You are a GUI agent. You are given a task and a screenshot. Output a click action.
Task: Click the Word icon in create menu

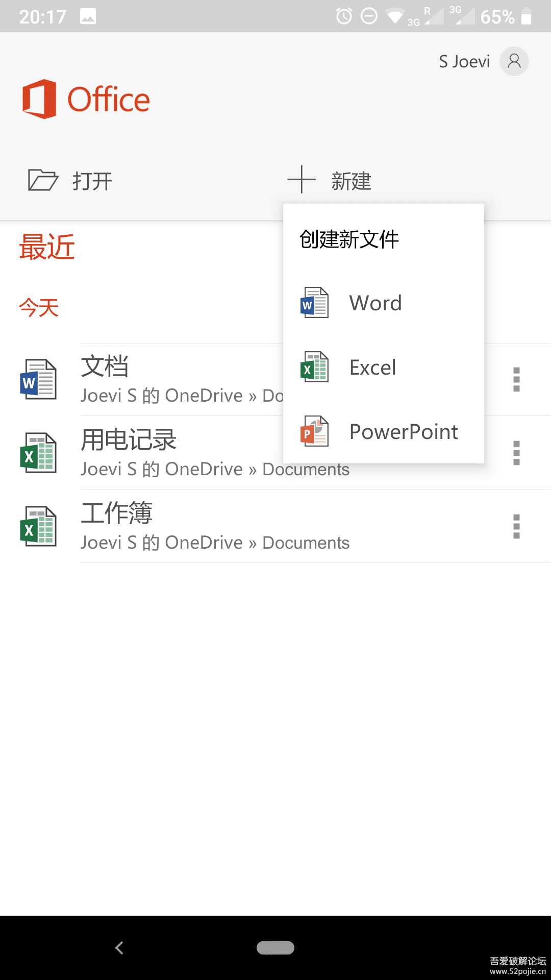pyautogui.click(x=314, y=303)
